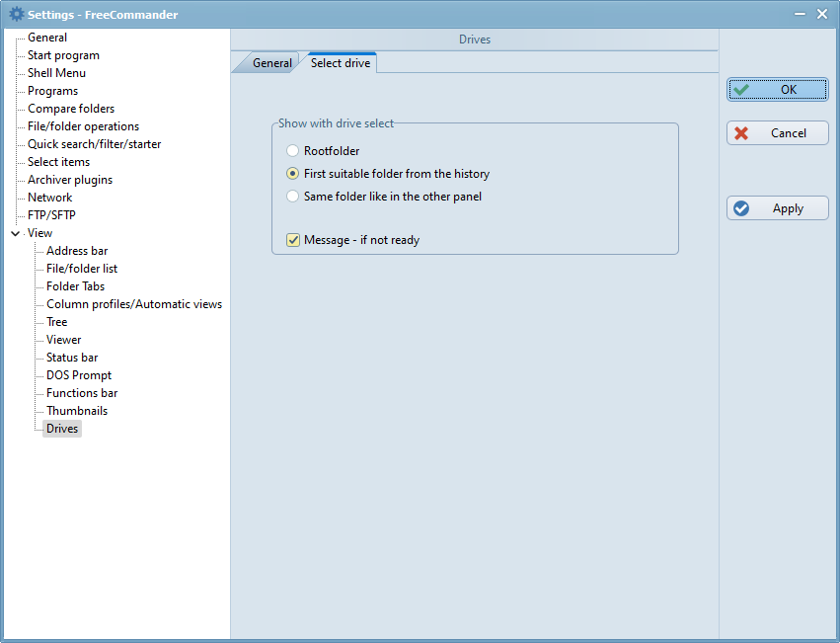Open Address bar settings
The image size is (840, 643).
click(x=77, y=251)
